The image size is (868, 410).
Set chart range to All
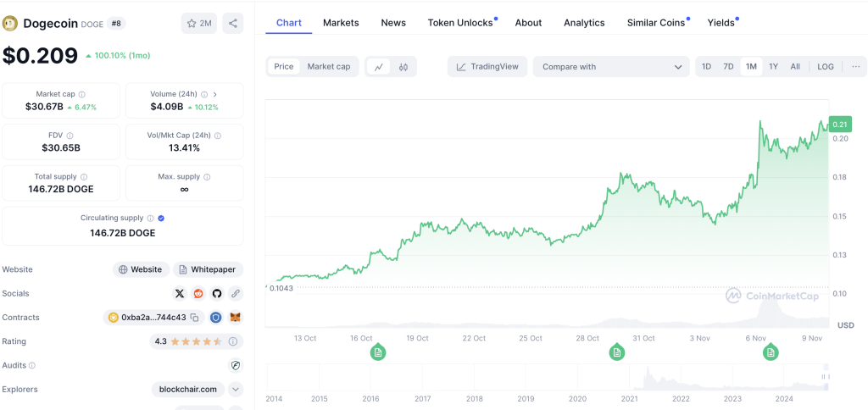[x=795, y=66]
